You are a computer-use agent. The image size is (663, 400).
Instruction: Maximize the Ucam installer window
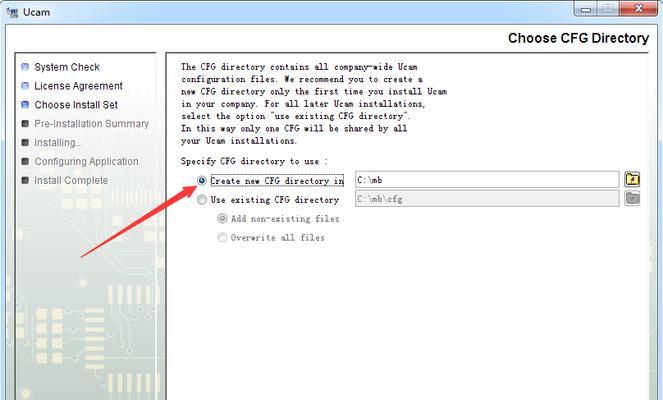coord(608,9)
